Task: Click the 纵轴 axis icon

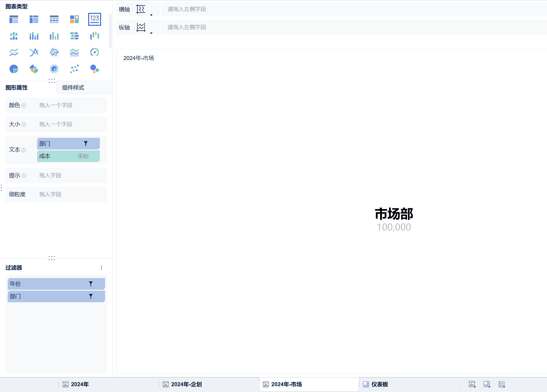Action: (x=141, y=27)
